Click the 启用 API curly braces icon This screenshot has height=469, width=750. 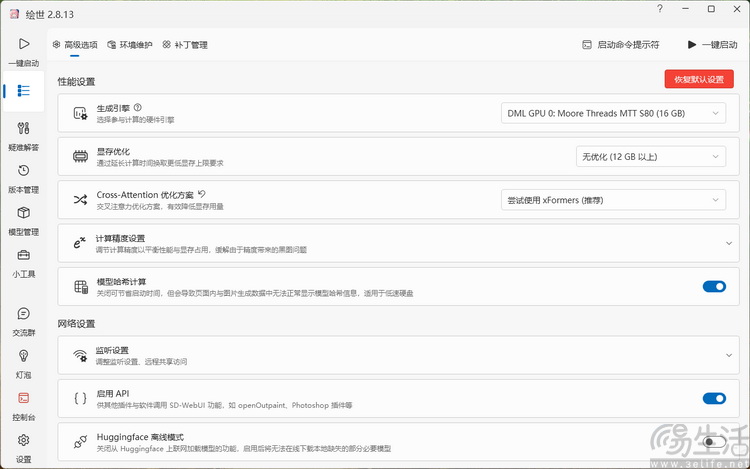pyautogui.click(x=80, y=398)
